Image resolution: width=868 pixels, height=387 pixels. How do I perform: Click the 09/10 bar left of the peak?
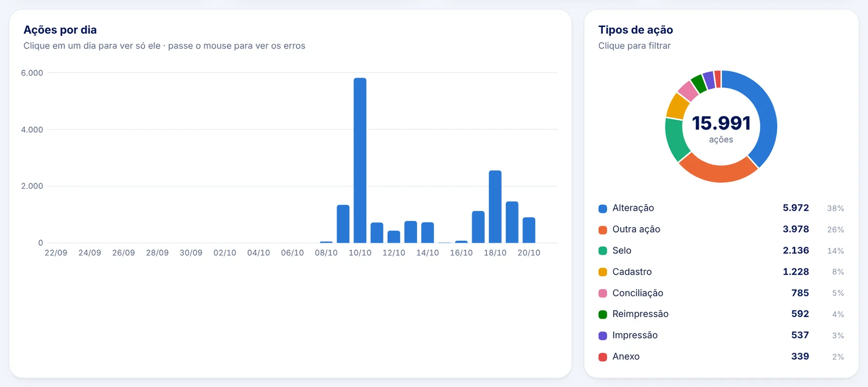[343, 224]
